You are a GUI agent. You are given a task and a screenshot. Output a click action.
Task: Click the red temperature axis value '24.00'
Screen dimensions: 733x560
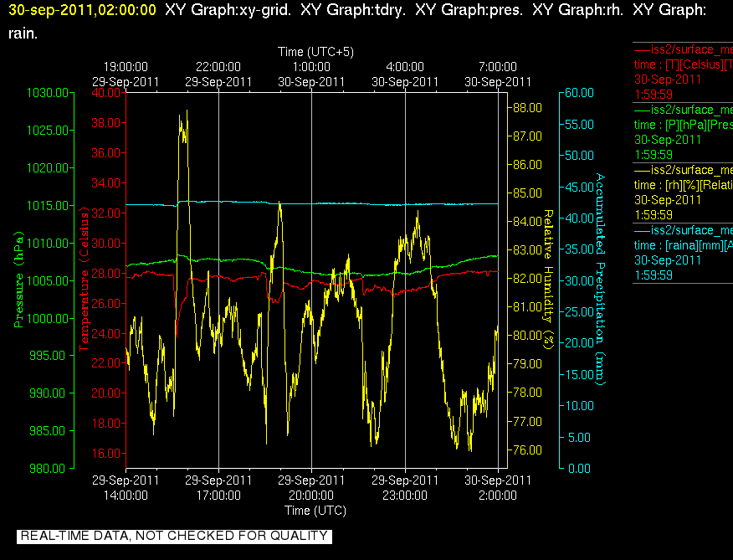(x=105, y=333)
